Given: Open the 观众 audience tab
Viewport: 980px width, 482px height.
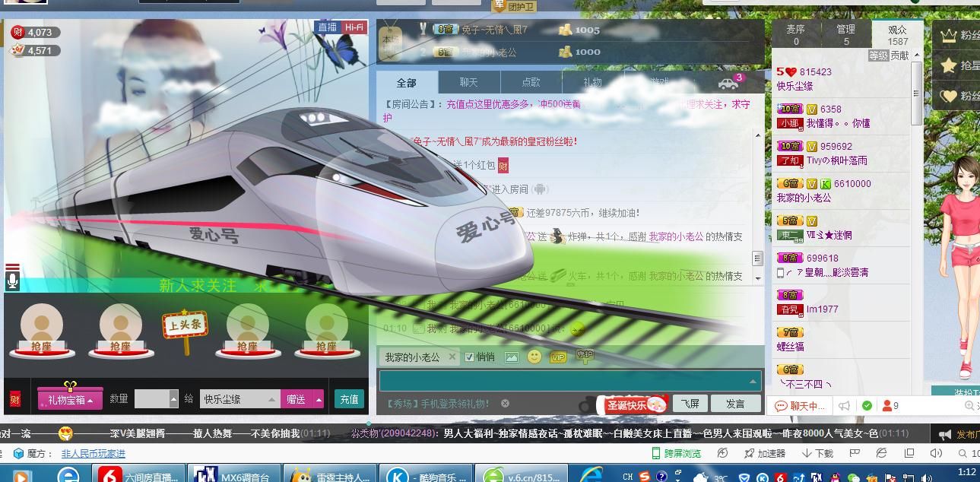Looking at the screenshot, I should coord(897,34).
